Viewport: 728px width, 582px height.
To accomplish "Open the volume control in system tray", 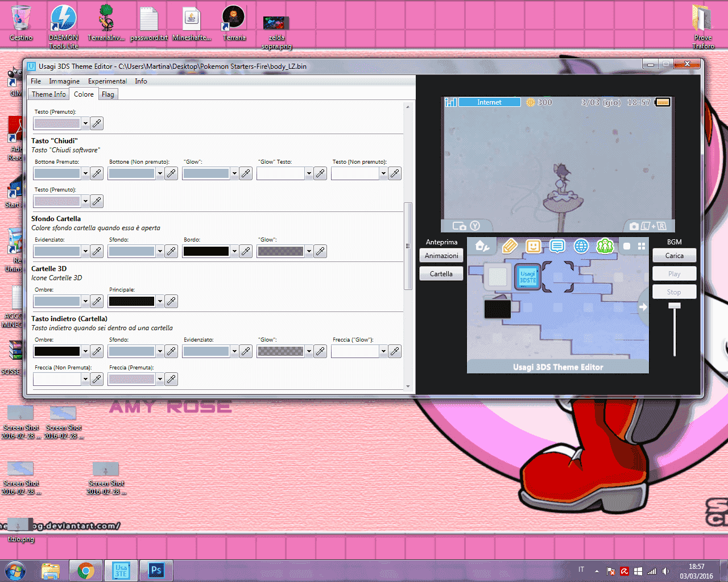I will click(x=665, y=571).
